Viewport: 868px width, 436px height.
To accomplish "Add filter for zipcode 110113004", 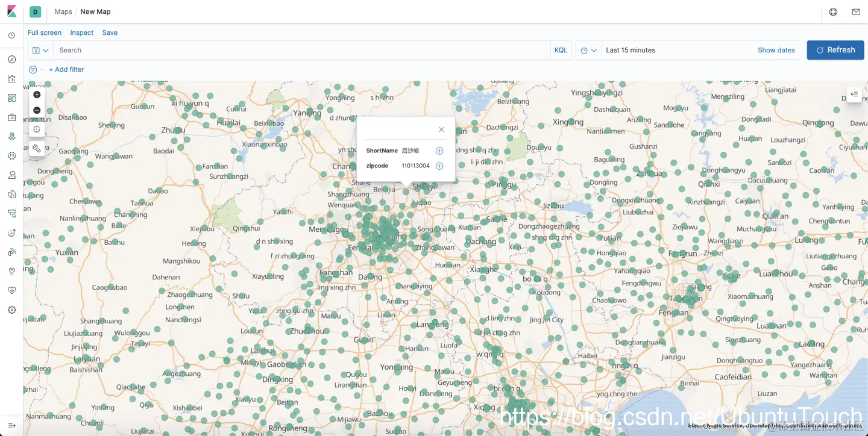I will pyautogui.click(x=439, y=166).
